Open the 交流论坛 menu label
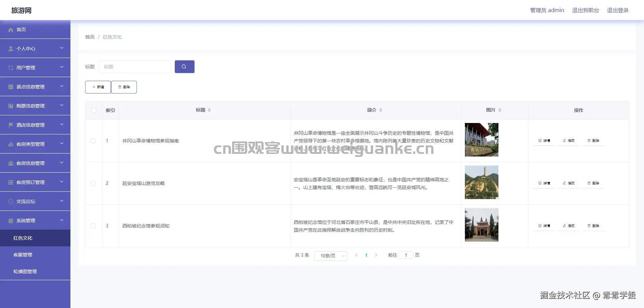The width and height of the screenshot is (644, 308). click(26, 201)
